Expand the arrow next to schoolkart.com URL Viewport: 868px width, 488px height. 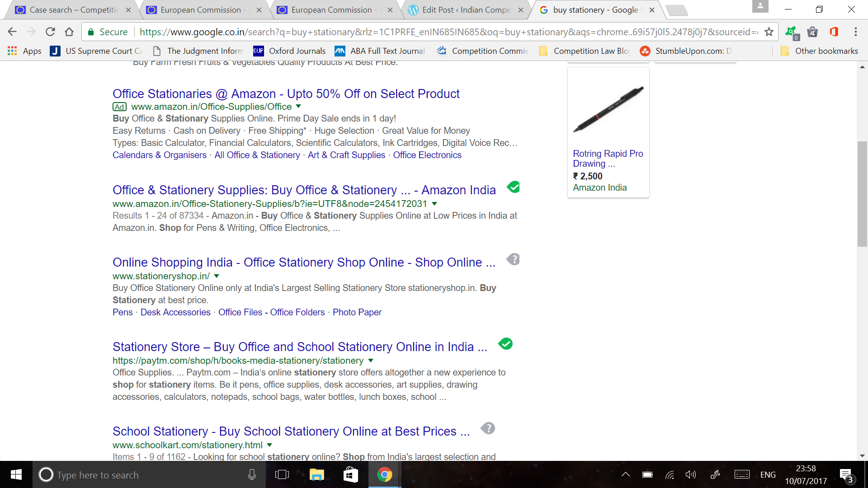point(269,445)
